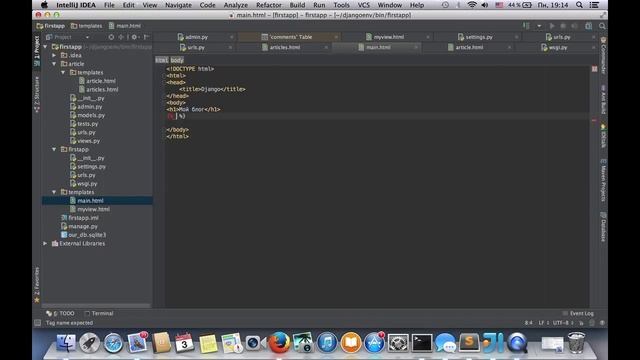The height and width of the screenshot is (360, 640).
Task: Open Project Structure icon in toolbar
Action: [x=589, y=26]
